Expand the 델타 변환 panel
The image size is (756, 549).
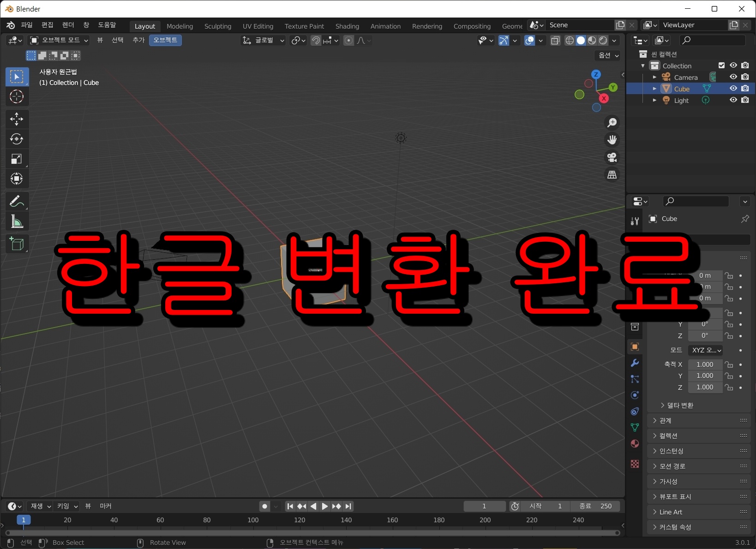[x=679, y=406]
